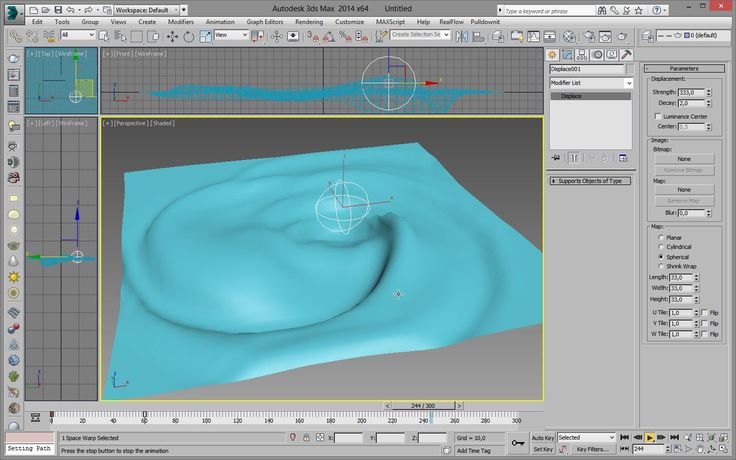736x460 pixels.
Task: Choose the Select Object tool
Action: pyautogui.click(x=103, y=36)
